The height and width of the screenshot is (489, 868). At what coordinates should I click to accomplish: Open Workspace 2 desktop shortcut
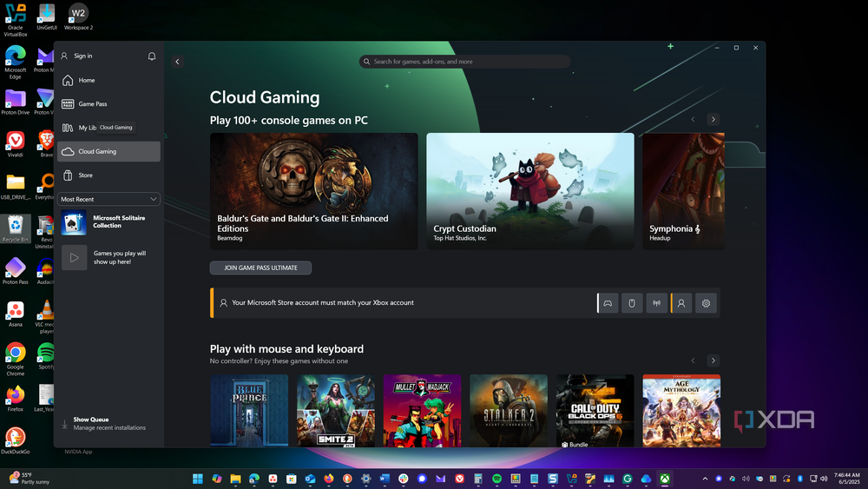pyautogui.click(x=78, y=17)
